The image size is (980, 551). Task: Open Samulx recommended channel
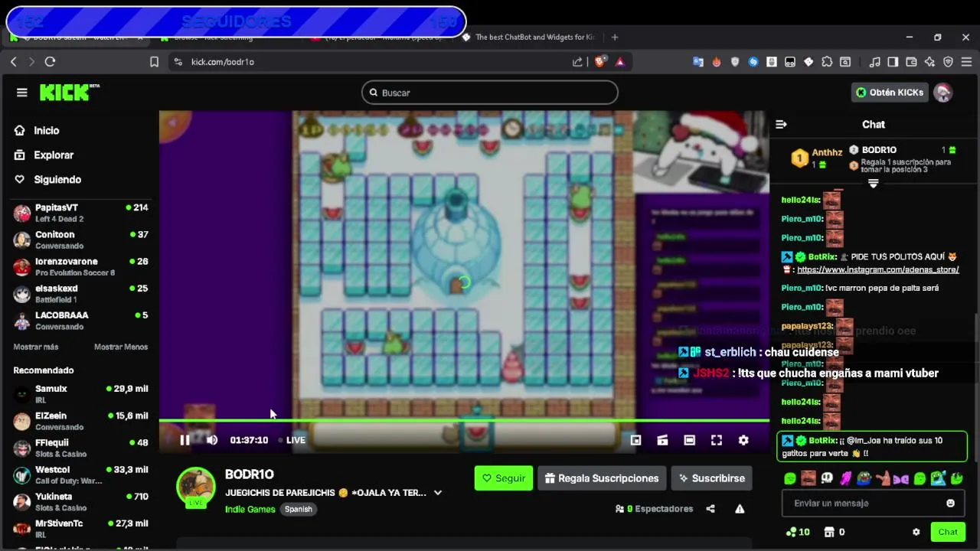[x=80, y=394]
